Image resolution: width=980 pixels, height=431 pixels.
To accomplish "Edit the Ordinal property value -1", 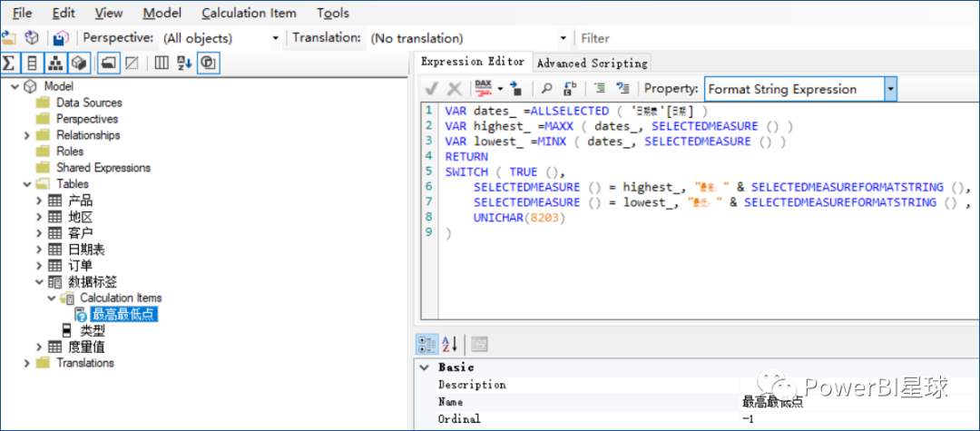I will click(x=859, y=419).
